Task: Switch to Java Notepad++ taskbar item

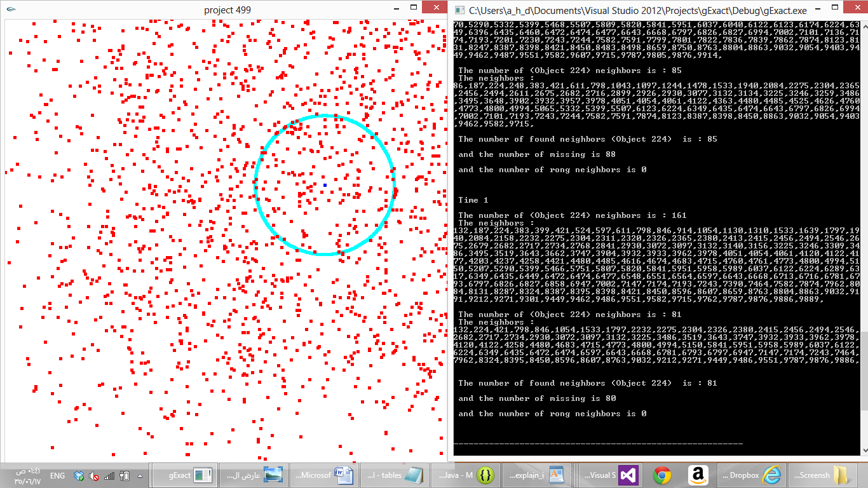Action: coord(466,475)
